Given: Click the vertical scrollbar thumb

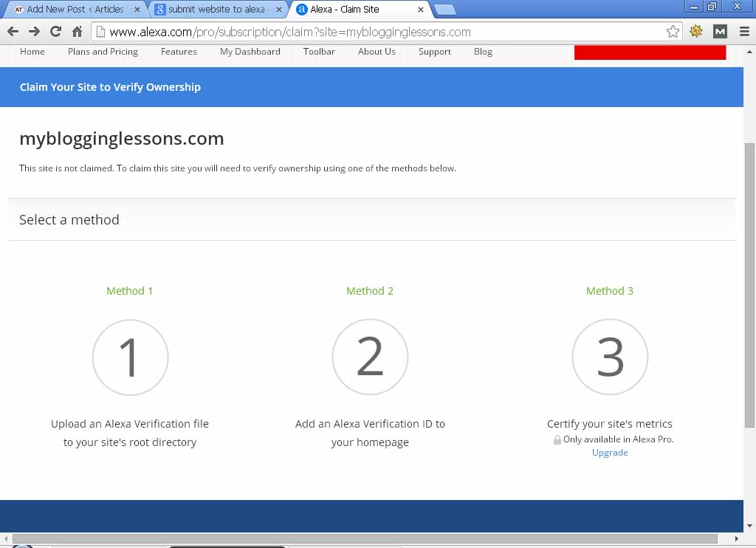Looking at the screenshot, I should pyautogui.click(x=749, y=284).
